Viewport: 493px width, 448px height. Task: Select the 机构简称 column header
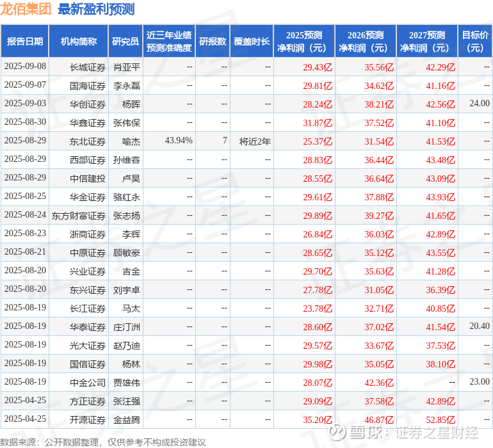click(x=79, y=41)
